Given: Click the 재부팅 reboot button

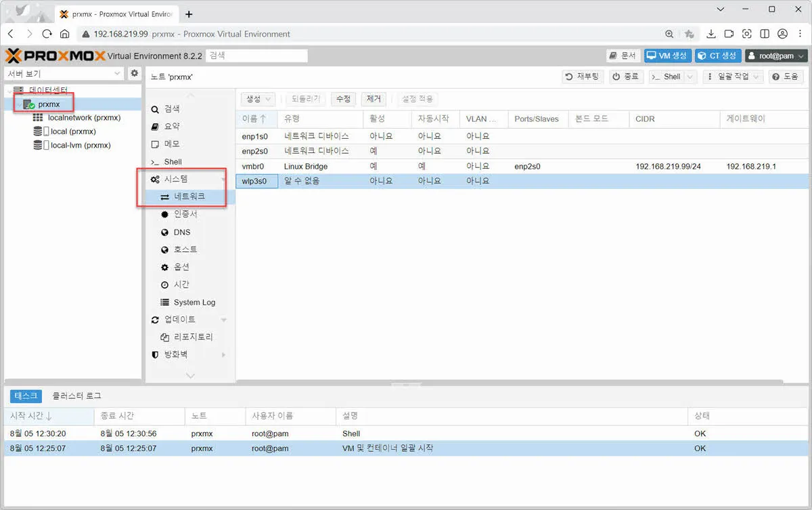Looking at the screenshot, I should coord(583,77).
